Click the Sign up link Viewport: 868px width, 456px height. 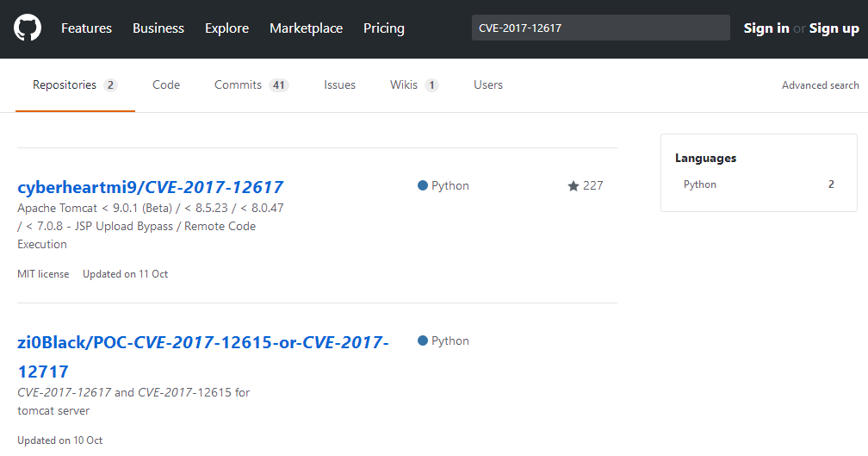(834, 28)
